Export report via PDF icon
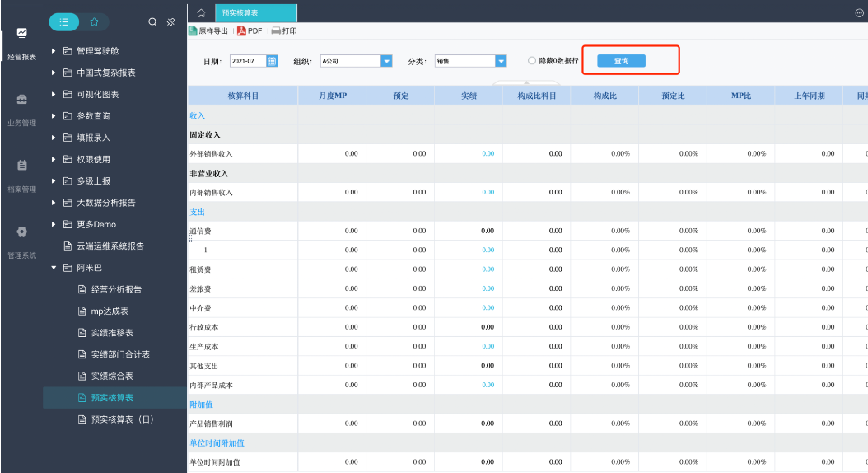Viewport: 868px width, 473px height. [x=242, y=31]
